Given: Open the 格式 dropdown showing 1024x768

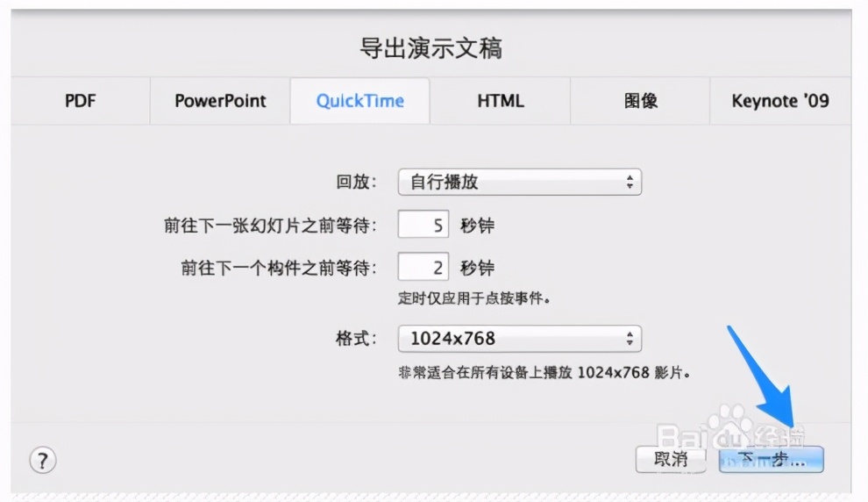Looking at the screenshot, I should pos(520,339).
